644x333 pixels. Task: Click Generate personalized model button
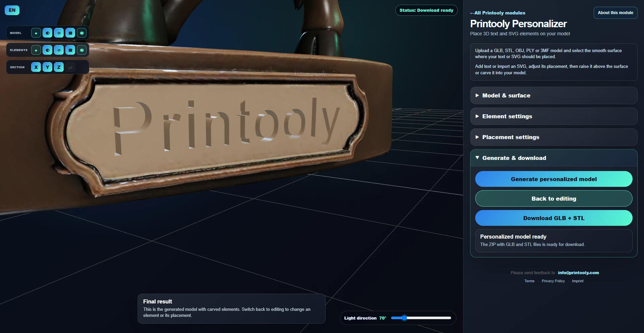coord(554,179)
